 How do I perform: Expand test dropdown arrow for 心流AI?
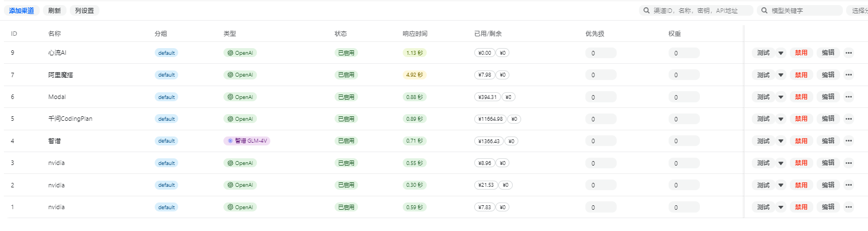(x=781, y=53)
